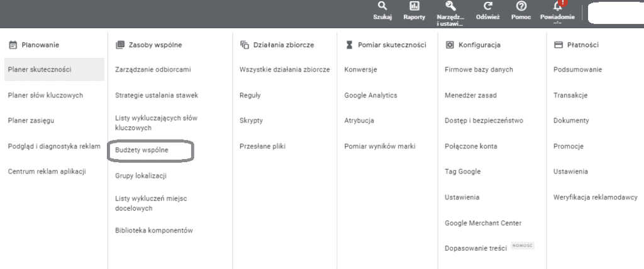Open Planer zasięgu
Viewport: 644px width, 269px height.
[x=31, y=121]
